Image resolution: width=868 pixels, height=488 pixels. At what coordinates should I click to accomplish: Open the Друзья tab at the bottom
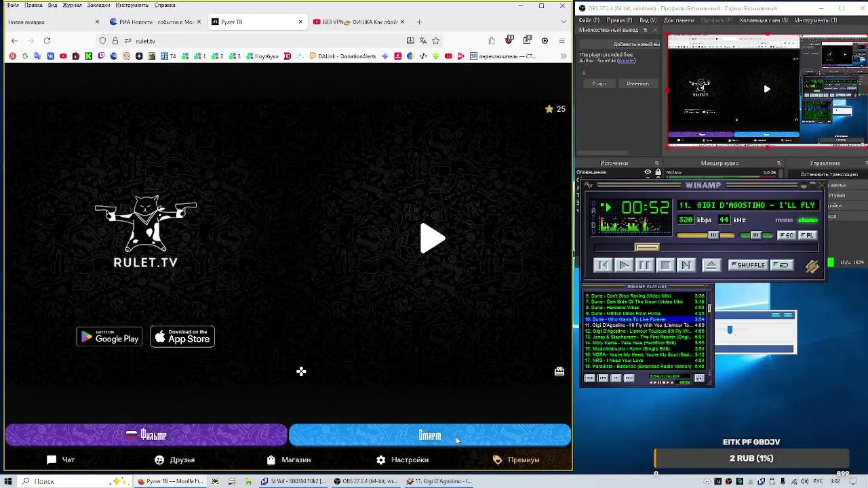(x=174, y=460)
